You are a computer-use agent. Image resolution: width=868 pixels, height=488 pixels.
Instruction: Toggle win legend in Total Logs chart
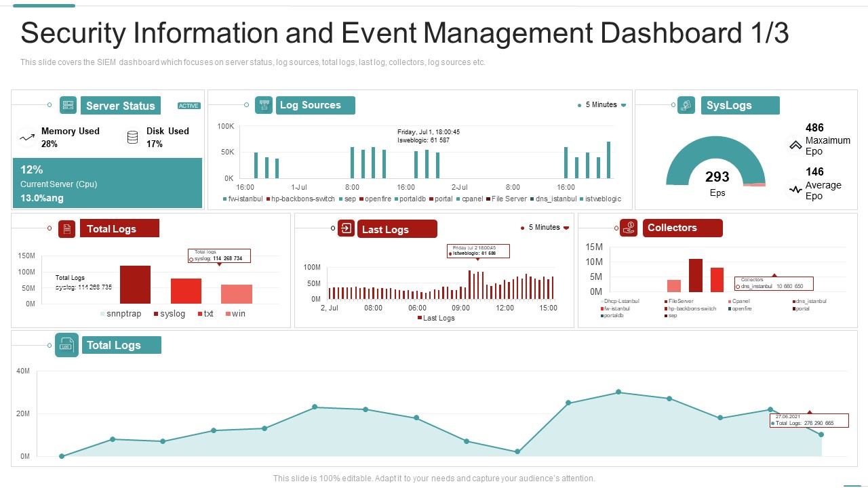pos(235,314)
